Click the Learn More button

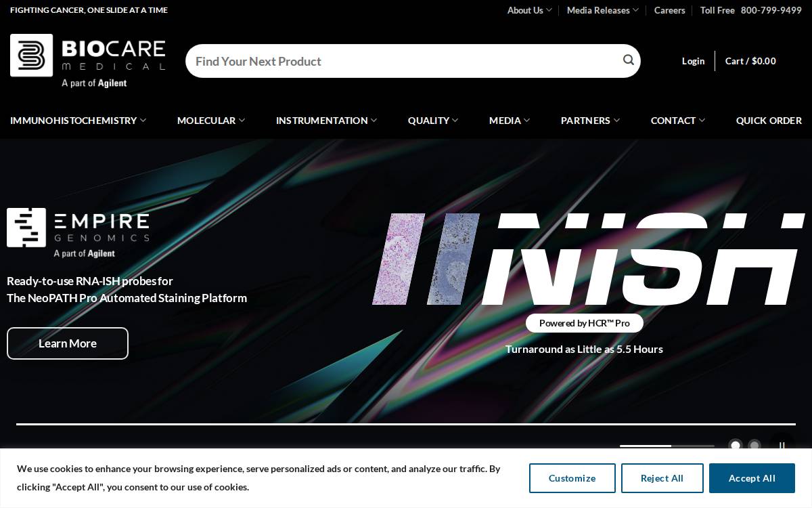pyautogui.click(x=68, y=343)
